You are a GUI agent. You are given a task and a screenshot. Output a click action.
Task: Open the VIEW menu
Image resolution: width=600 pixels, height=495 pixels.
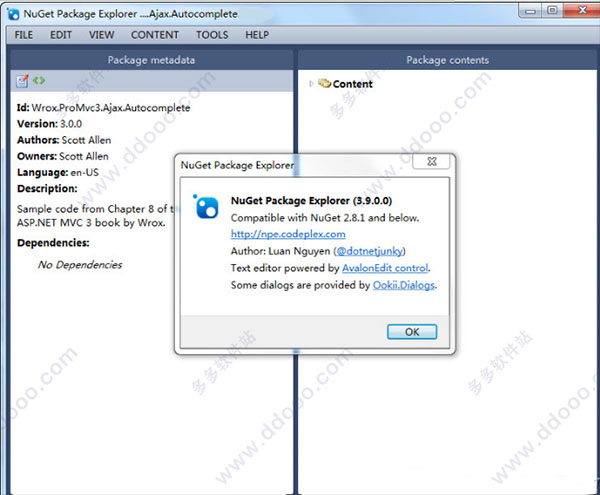tap(101, 35)
